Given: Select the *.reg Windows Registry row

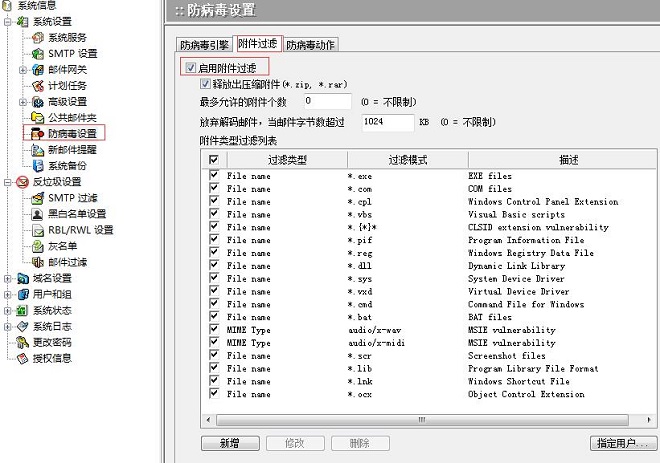Looking at the screenshot, I should 428,253.
